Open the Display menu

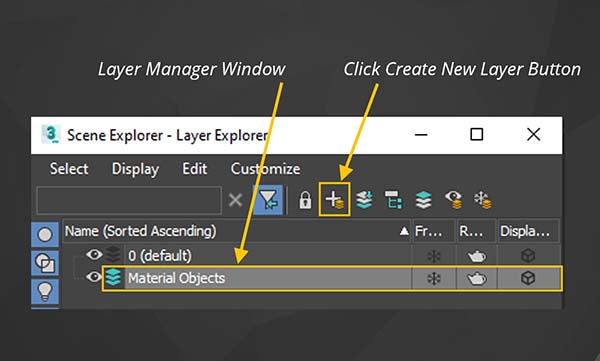click(x=135, y=169)
